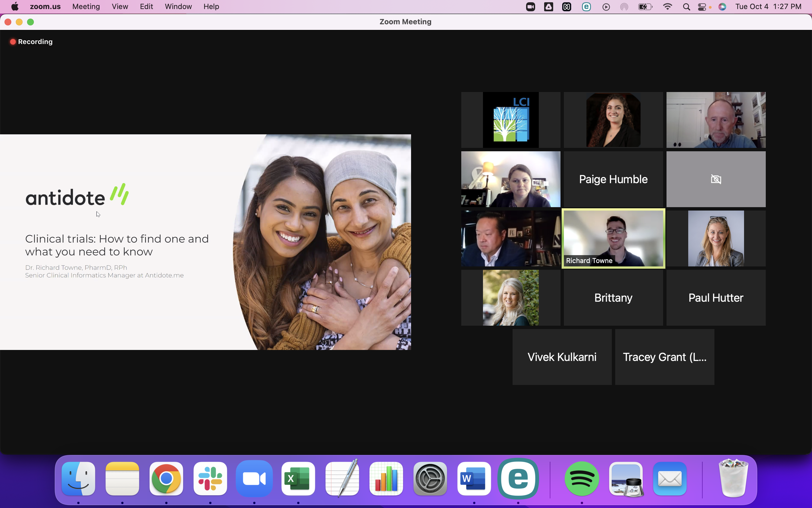
Task: Open AirDrop status in menu bar
Action: pos(624,7)
